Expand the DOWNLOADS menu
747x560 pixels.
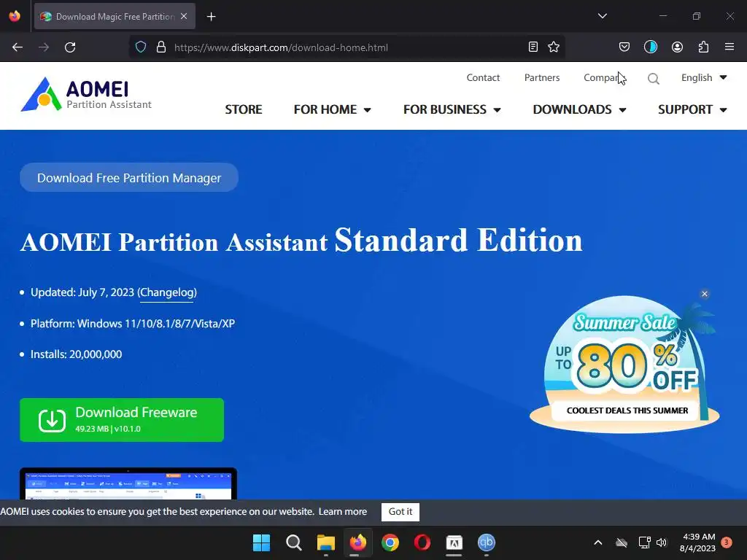[579, 109]
